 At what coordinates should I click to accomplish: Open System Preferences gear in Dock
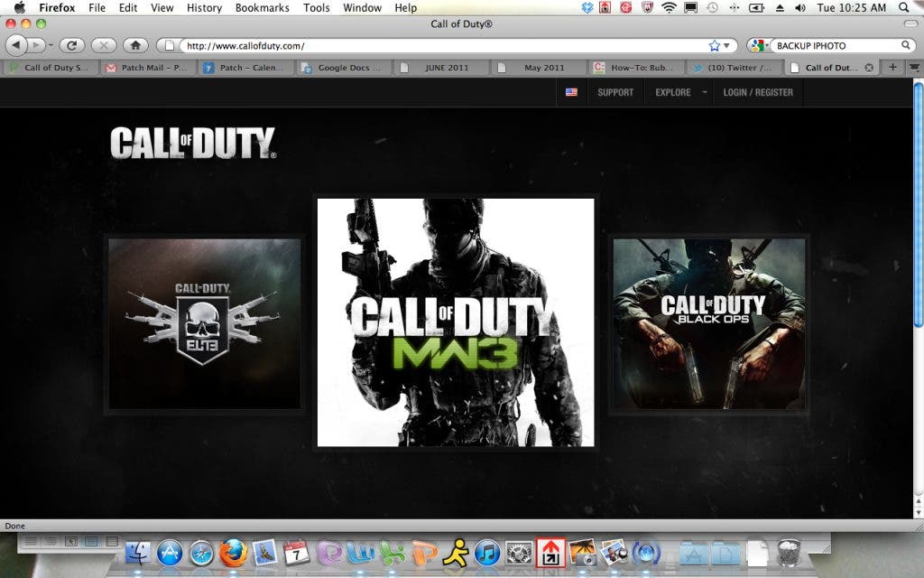(x=519, y=554)
